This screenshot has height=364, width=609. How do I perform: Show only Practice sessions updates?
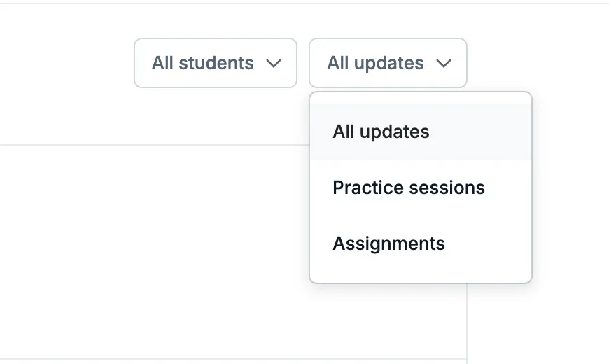(x=421, y=188)
